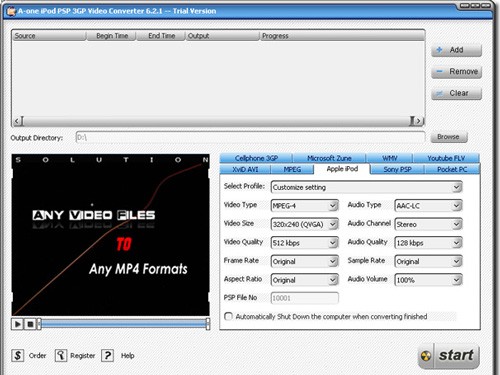Open the Register link text
500x375 pixels.
coord(82,356)
